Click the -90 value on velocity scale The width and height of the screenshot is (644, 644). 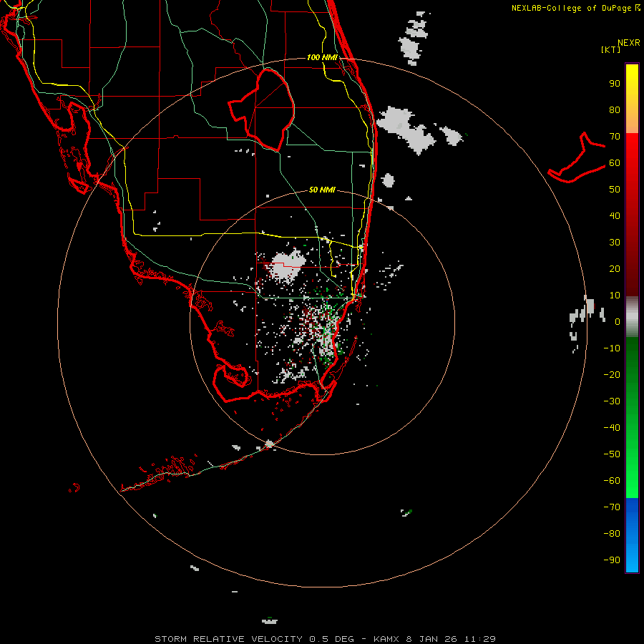(x=612, y=560)
